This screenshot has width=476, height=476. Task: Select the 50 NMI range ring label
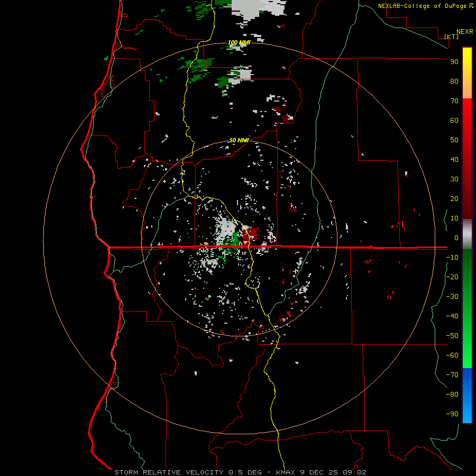[x=239, y=140]
